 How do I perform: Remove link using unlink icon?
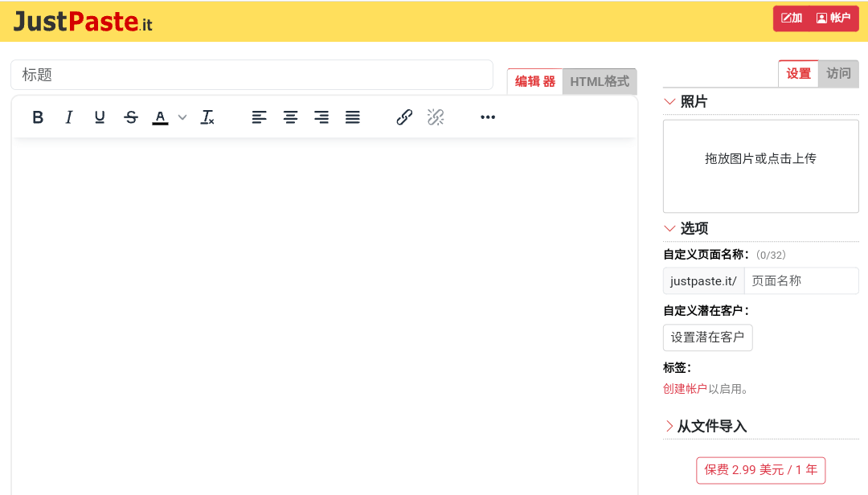click(436, 117)
